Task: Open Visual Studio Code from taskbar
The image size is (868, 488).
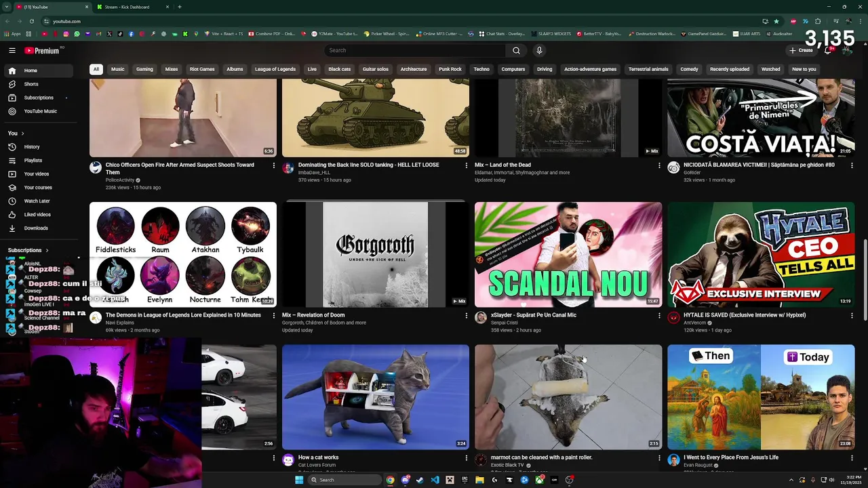Action: coord(435,480)
